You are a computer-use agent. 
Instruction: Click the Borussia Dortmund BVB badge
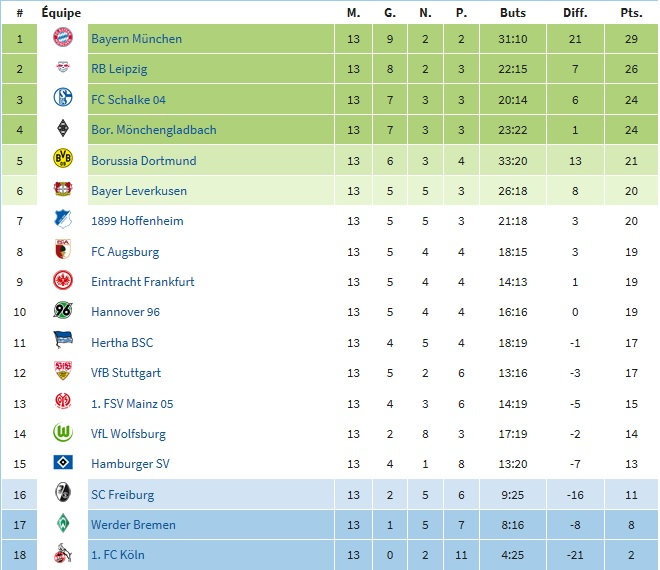pos(63,160)
